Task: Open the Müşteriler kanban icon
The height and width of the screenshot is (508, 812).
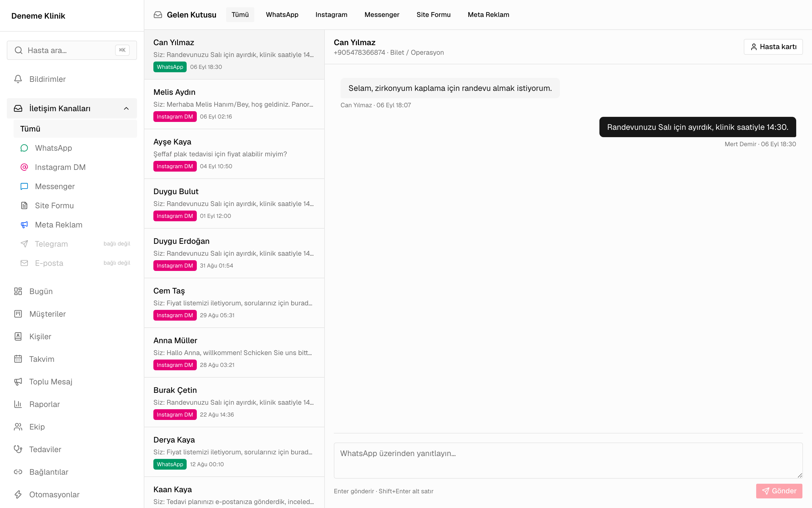Action: coord(18,314)
